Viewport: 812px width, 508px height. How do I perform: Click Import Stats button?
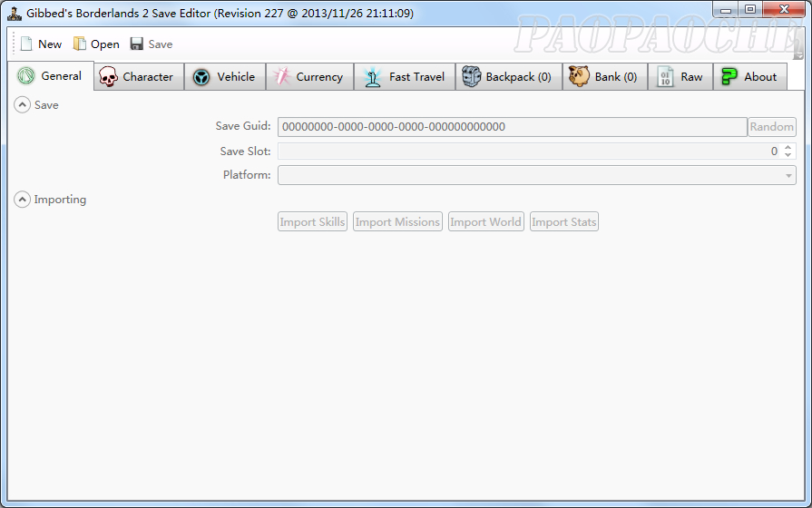[x=564, y=221]
